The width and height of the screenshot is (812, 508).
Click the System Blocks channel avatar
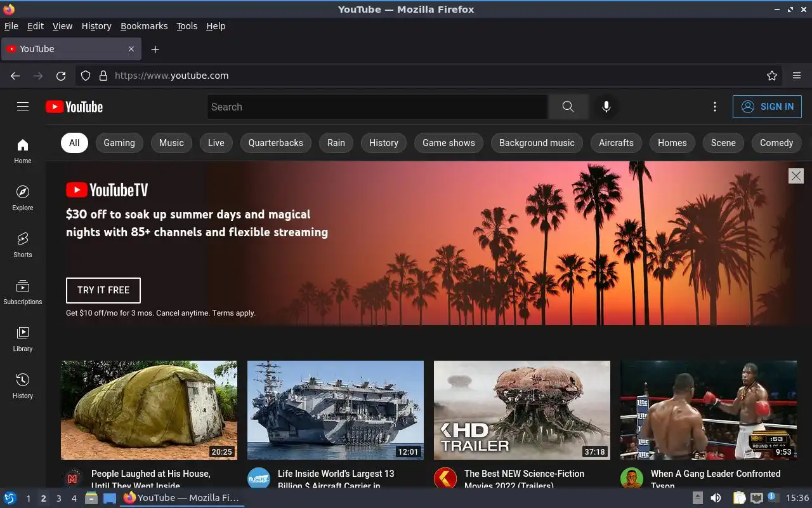tap(72, 479)
